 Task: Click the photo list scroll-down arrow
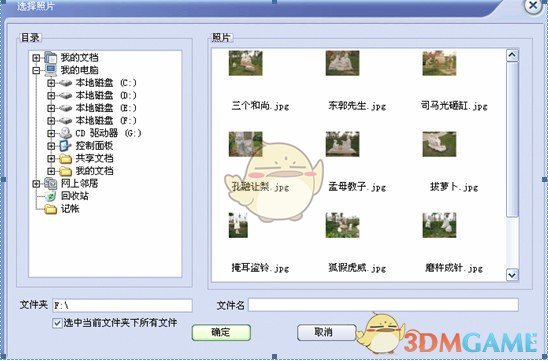click(x=512, y=275)
